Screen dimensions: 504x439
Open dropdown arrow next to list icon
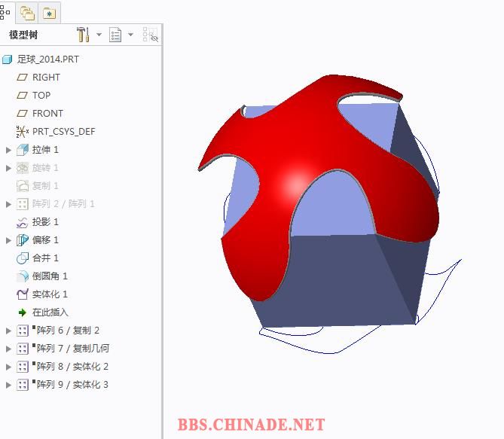point(130,35)
